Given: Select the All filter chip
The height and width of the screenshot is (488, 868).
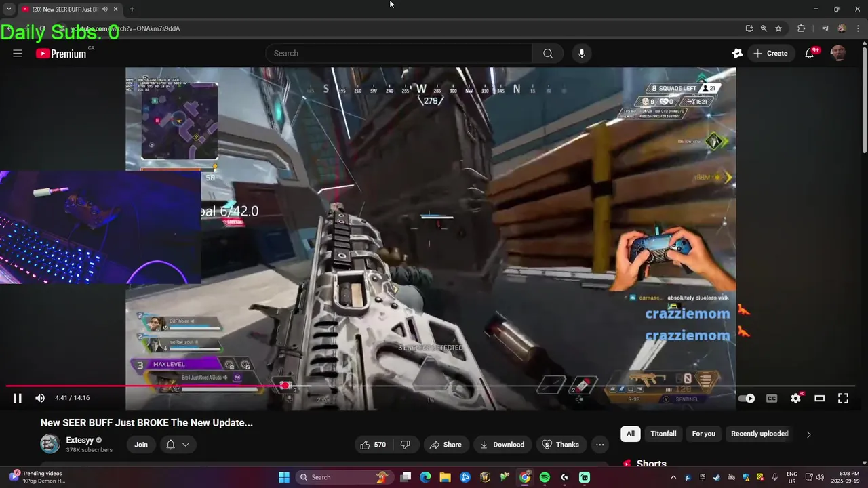Looking at the screenshot, I should (x=631, y=434).
